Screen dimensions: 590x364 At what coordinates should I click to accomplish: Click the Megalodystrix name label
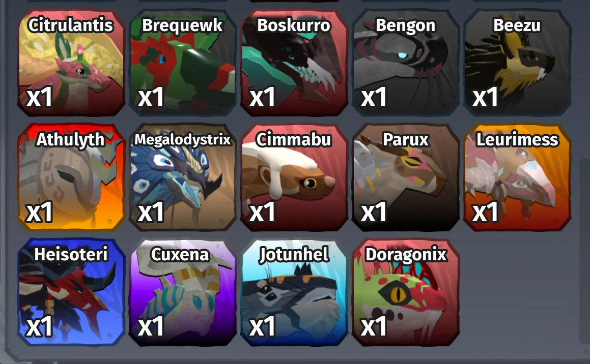182,140
